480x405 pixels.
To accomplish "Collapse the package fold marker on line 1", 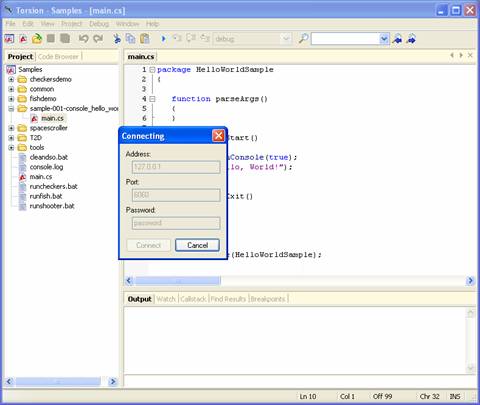I will (152, 70).
